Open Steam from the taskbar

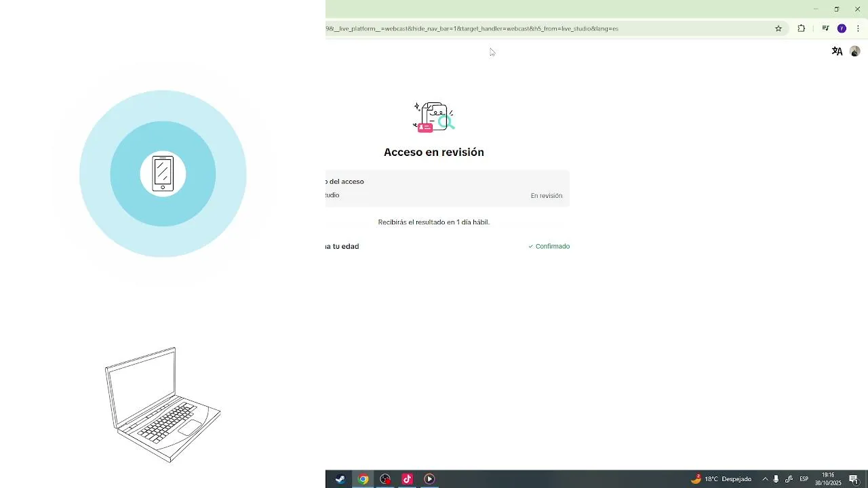tap(340, 479)
